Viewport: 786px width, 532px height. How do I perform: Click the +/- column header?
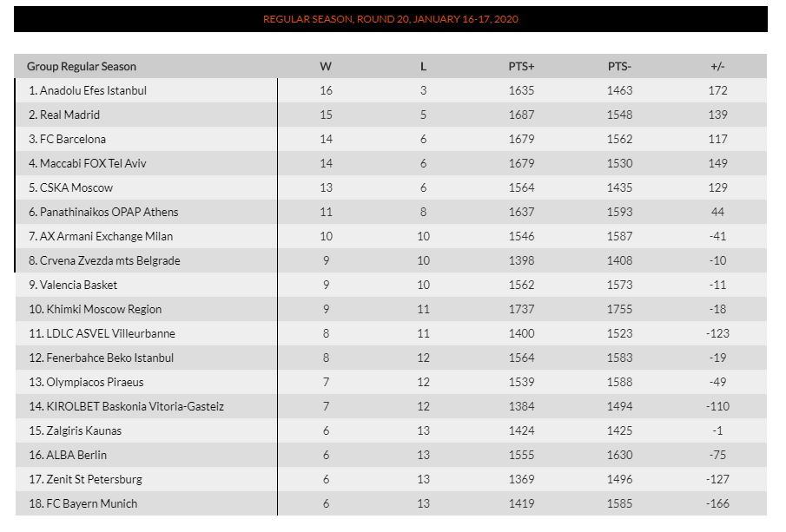[717, 66]
